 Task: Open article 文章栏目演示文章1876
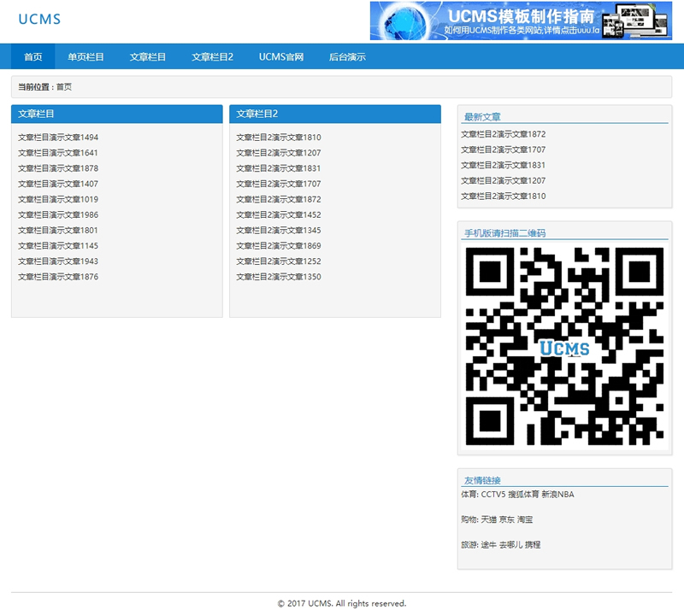click(58, 277)
